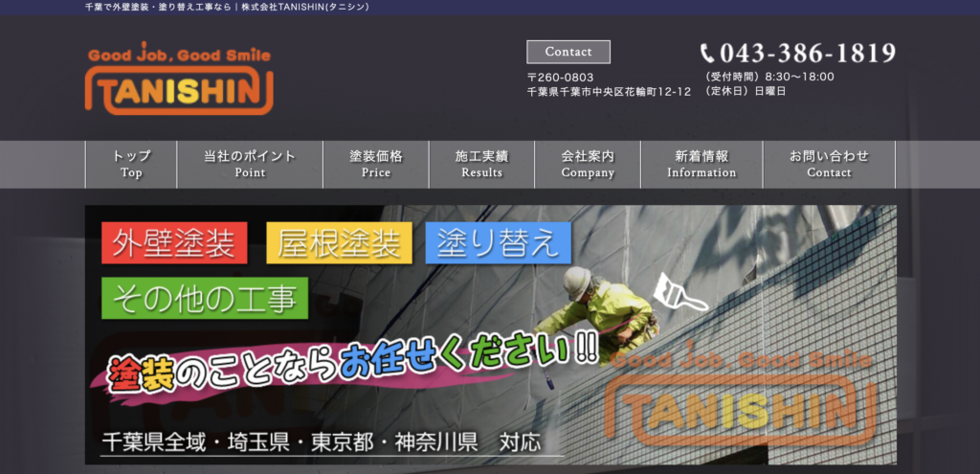Screen dimensions: 980x474
Task: Select 新着情報 Information in navigation
Action: 702,164
